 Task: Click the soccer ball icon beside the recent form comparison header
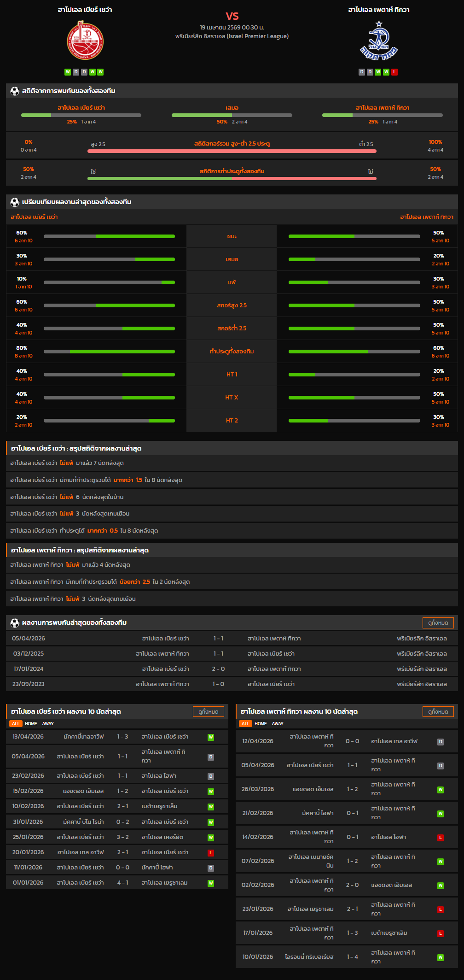[15, 202]
